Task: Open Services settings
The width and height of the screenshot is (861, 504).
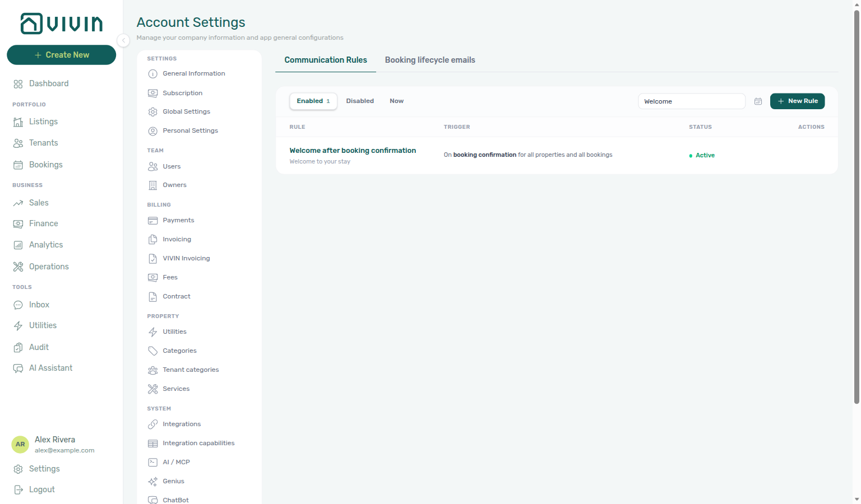Action: [176, 389]
